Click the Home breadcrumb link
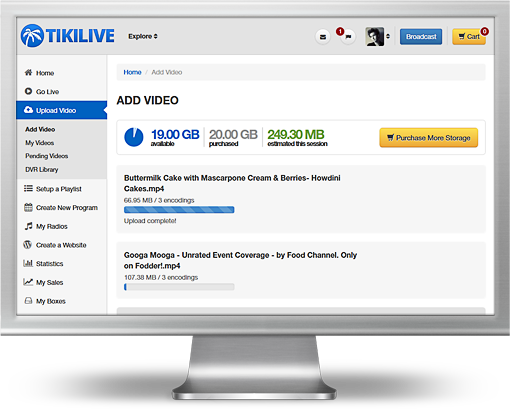 click(x=132, y=72)
